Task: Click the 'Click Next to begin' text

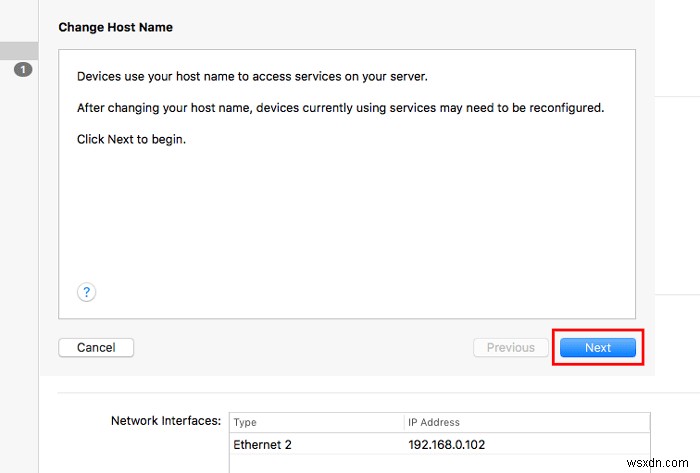Action: [x=131, y=139]
